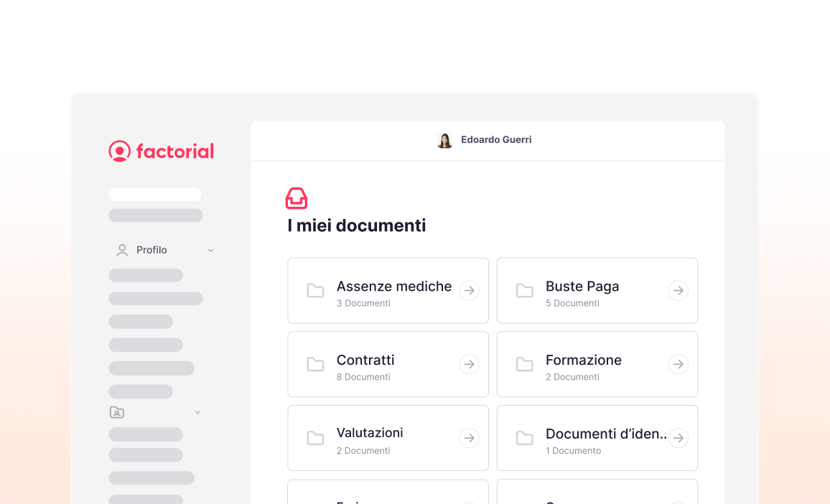Click the 8 Documenti count text

pos(363,377)
